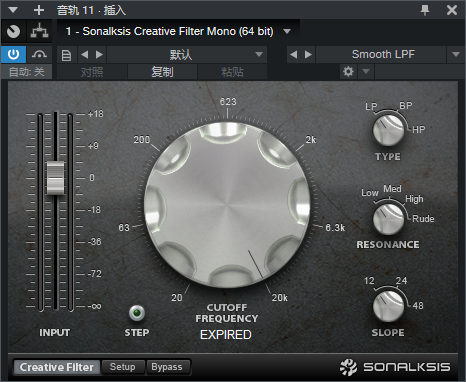Open the preset document icon menu
The height and width of the screenshot is (382, 466).
point(66,55)
